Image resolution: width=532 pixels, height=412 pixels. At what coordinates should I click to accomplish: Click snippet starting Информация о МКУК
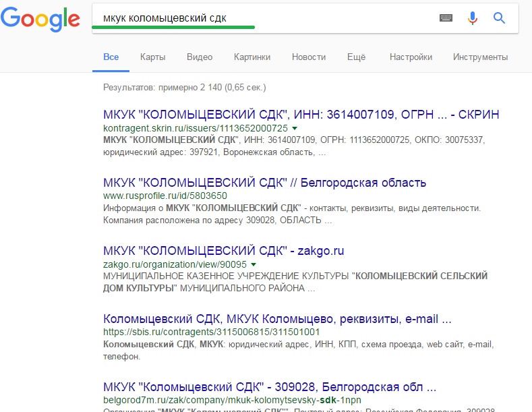[x=292, y=214]
